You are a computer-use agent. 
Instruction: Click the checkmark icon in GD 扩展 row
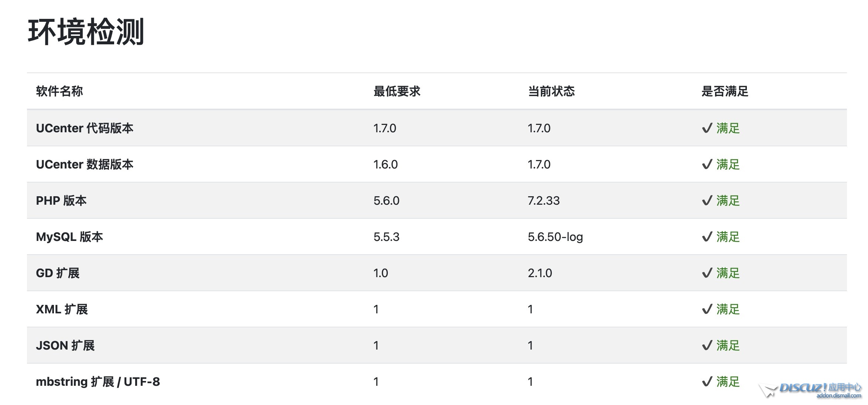(x=707, y=273)
